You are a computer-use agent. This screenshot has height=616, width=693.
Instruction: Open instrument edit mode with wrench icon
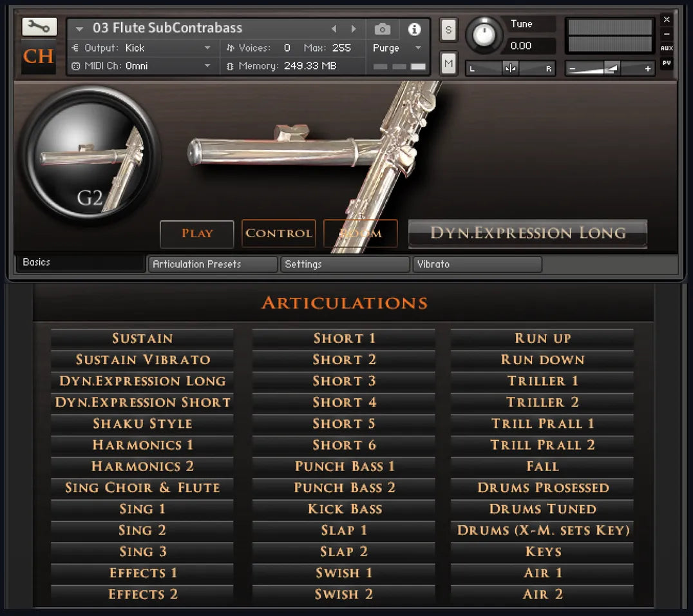39,26
